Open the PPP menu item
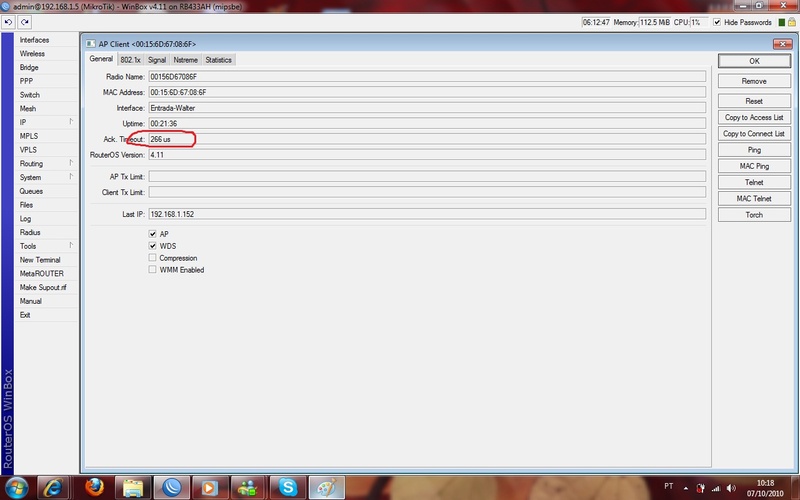Screen dimensions: 800x500 (x=46, y=81)
